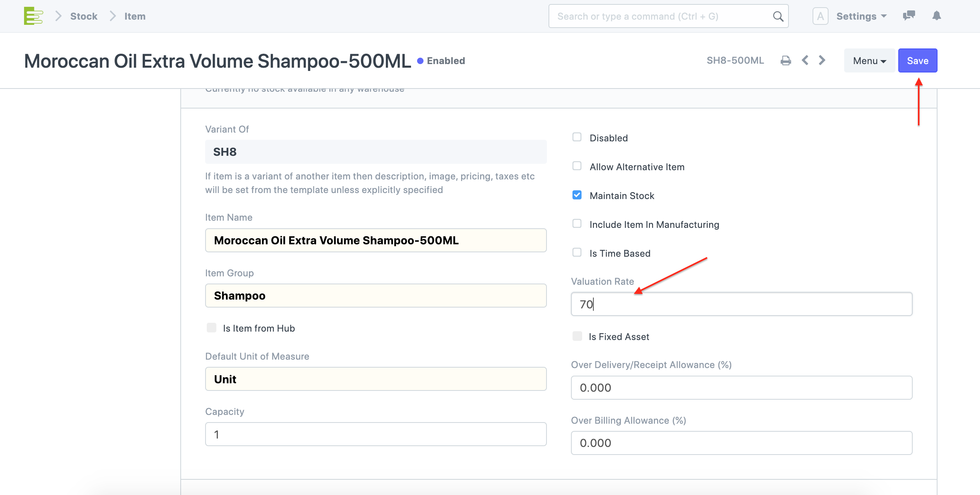Screen dimensions: 980x495
Task: Toggle Is Fixed Asset checkbox
Action: point(577,336)
